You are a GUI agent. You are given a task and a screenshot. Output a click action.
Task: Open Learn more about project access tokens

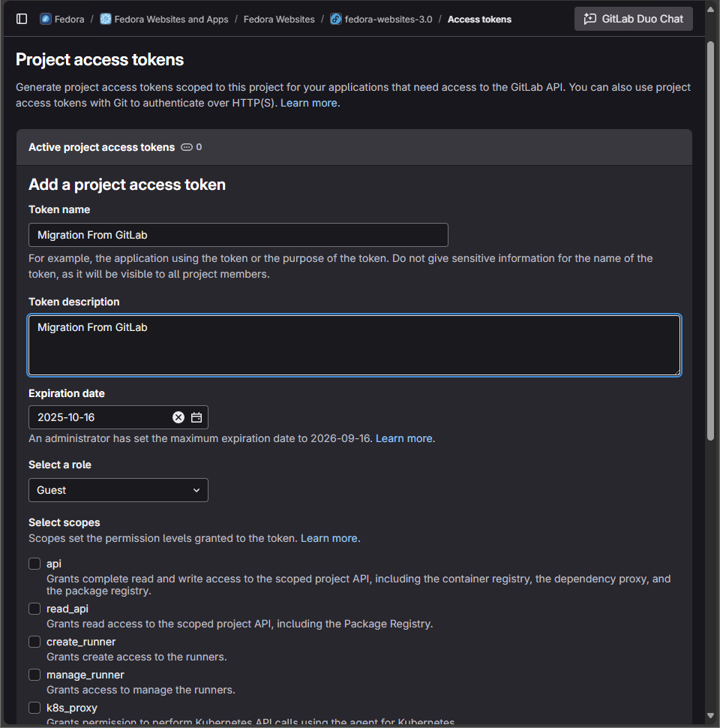click(309, 103)
